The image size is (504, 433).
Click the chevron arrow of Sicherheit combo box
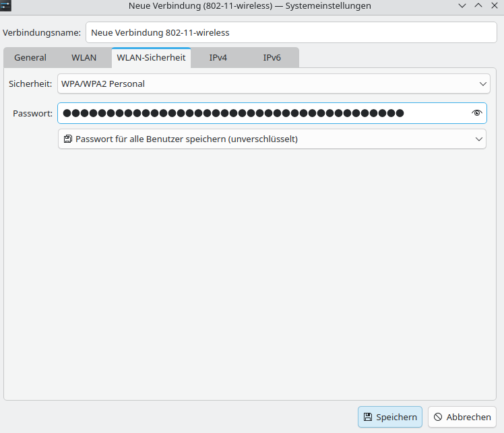[482, 84]
